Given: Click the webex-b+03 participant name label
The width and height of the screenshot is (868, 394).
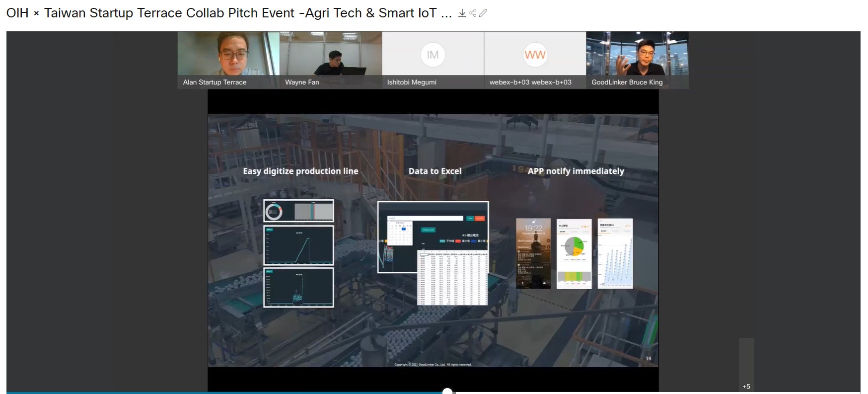Looking at the screenshot, I should pos(530,82).
